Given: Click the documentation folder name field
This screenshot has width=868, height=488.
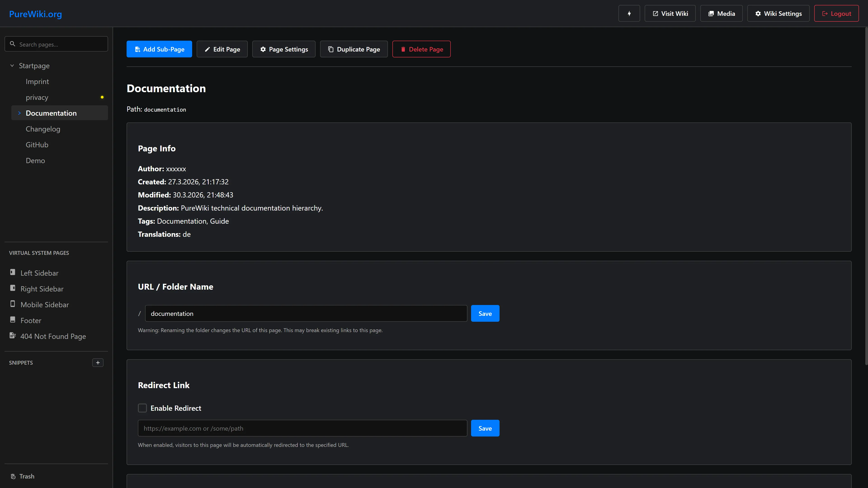Looking at the screenshot, I should (306, 314).
